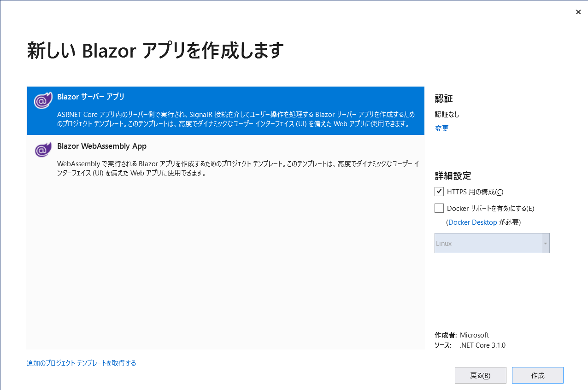588x390 pixels.
Task: Click the 認証なし status text
Action: [447, 115]
